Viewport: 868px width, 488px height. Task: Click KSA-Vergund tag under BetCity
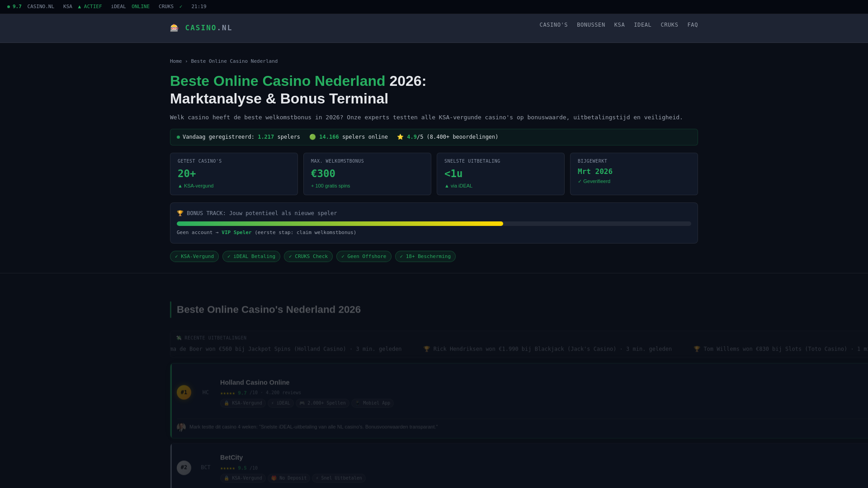point(243,478)
